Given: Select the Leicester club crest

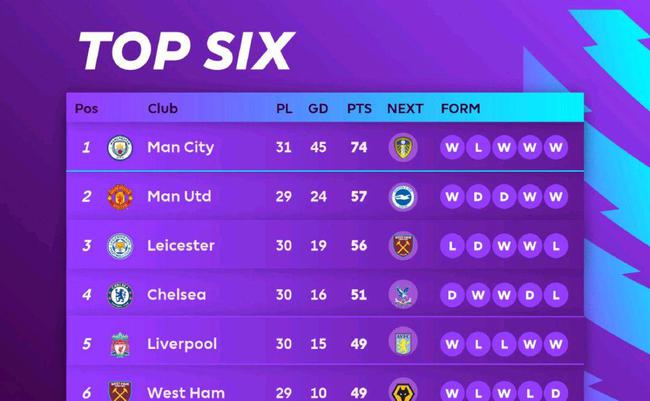Looking at the screenshot, I should click(x=120, y=246).
